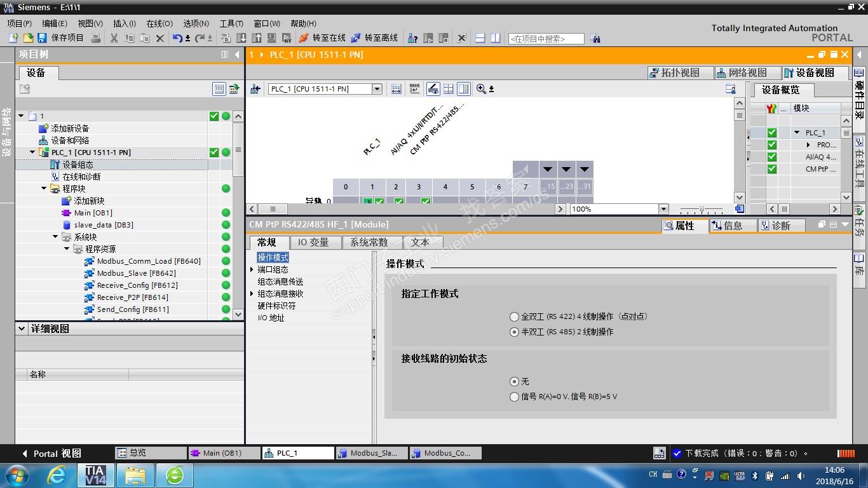Open the TIA V14 taskbar icon

click(96, 475)
